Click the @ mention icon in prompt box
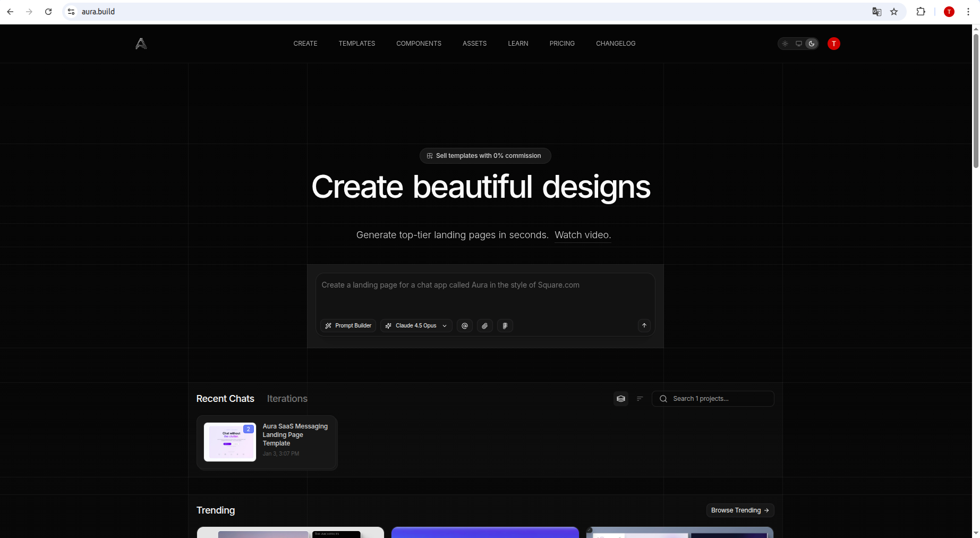This screenshot has width=980, height=538. pos(464,325)
